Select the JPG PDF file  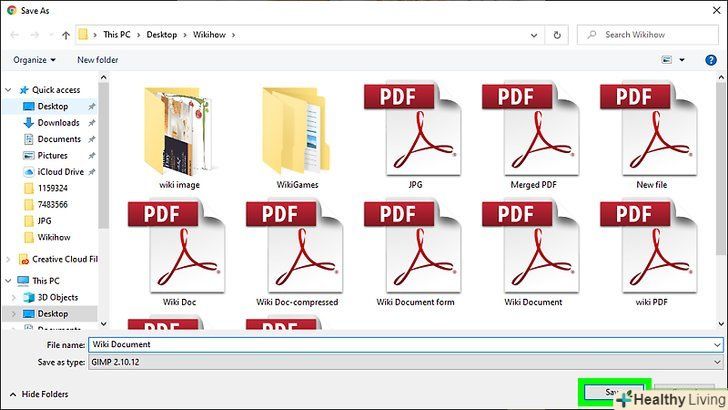point(415,136)
